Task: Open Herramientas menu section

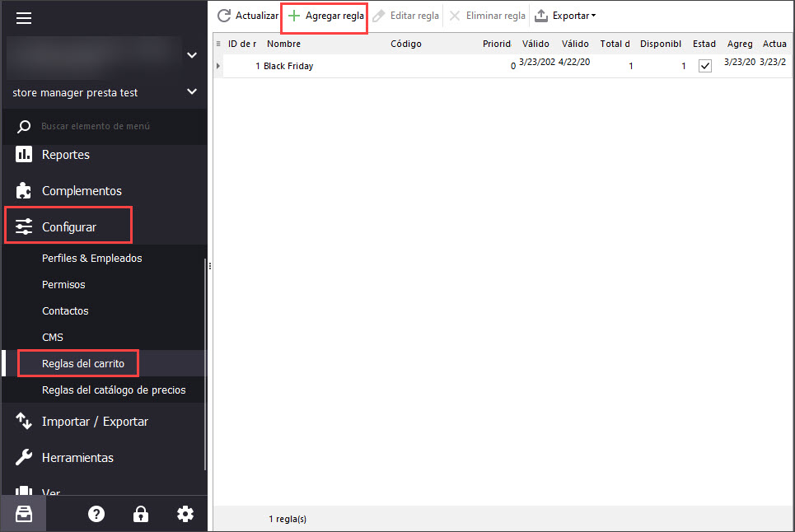Action: click(x=77, y=458)
